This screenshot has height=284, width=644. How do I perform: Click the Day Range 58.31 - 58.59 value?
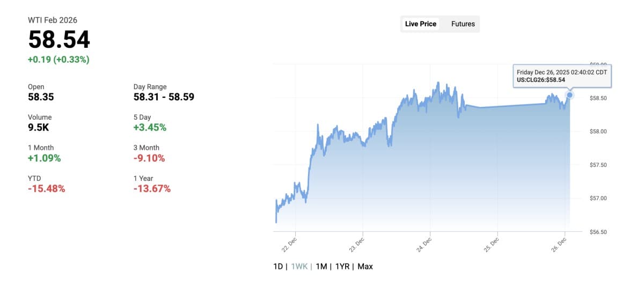point(164,97)
